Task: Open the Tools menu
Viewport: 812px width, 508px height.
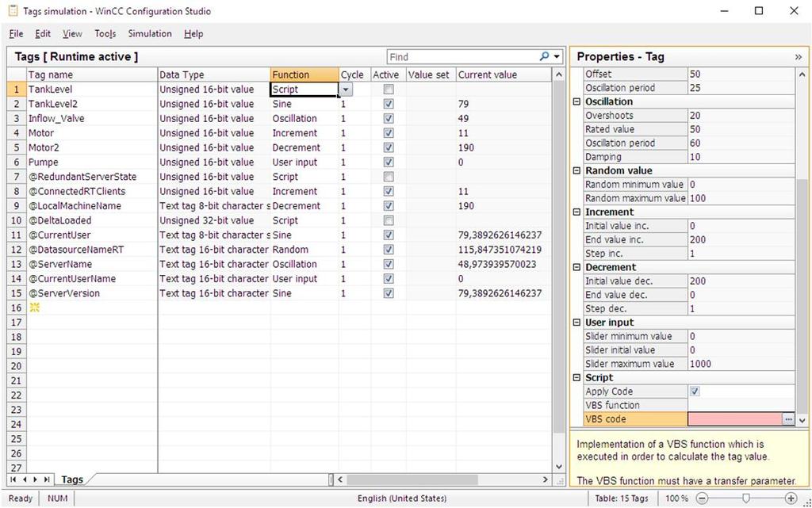Action: pos(105,33)
